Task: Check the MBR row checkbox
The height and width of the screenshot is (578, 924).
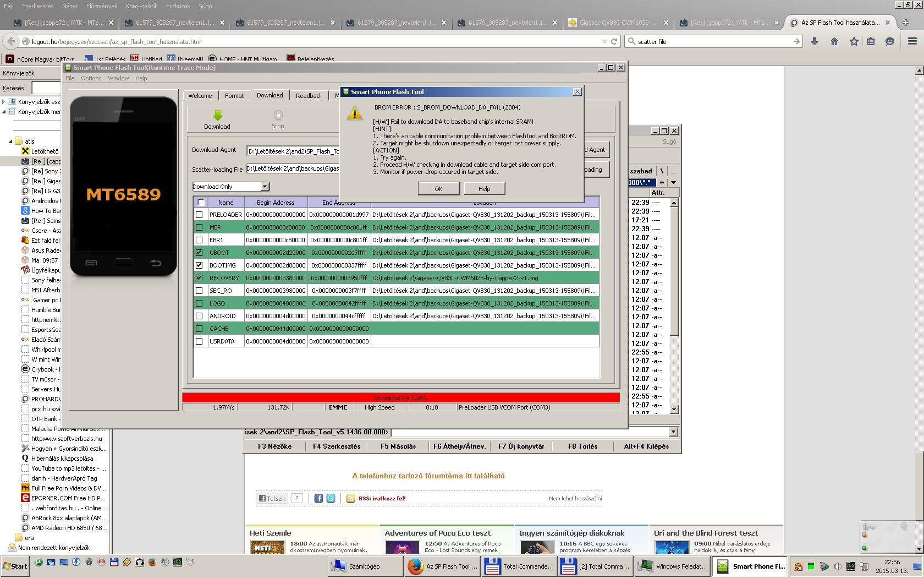Action: pos(199,227)
